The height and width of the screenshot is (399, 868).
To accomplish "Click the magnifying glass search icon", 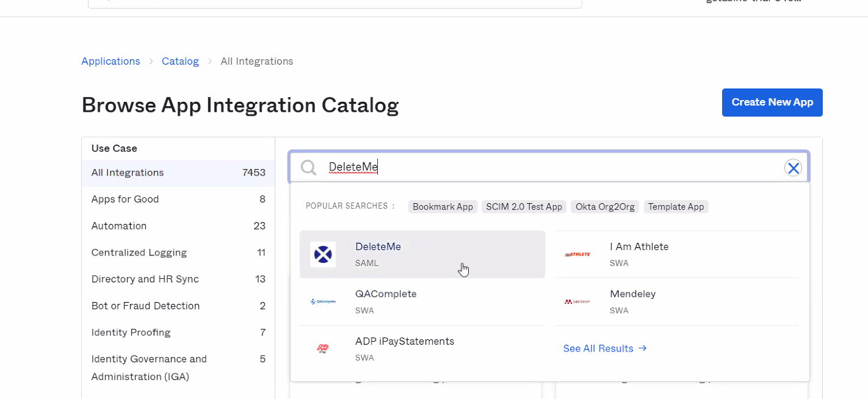I will tap(309, 168).
